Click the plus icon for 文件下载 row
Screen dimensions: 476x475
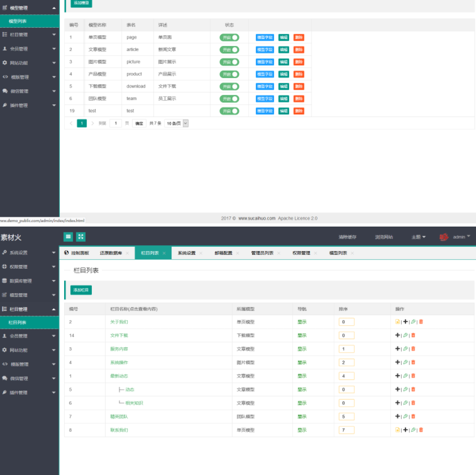[x=397, y=335]
